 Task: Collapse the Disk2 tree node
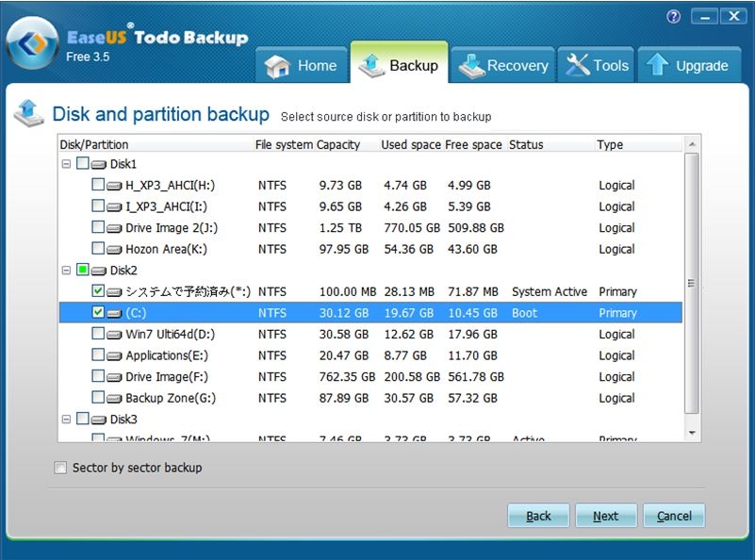(66, 270)
